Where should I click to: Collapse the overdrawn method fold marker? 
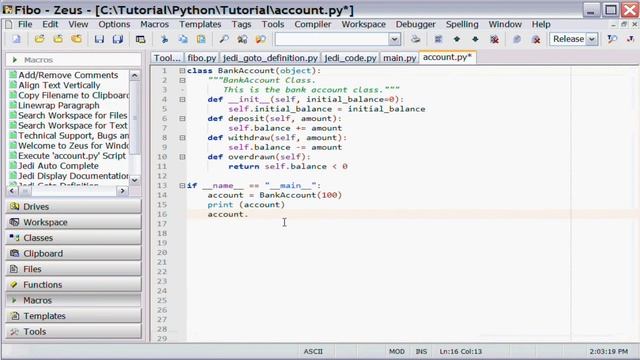tap(182, 157)
